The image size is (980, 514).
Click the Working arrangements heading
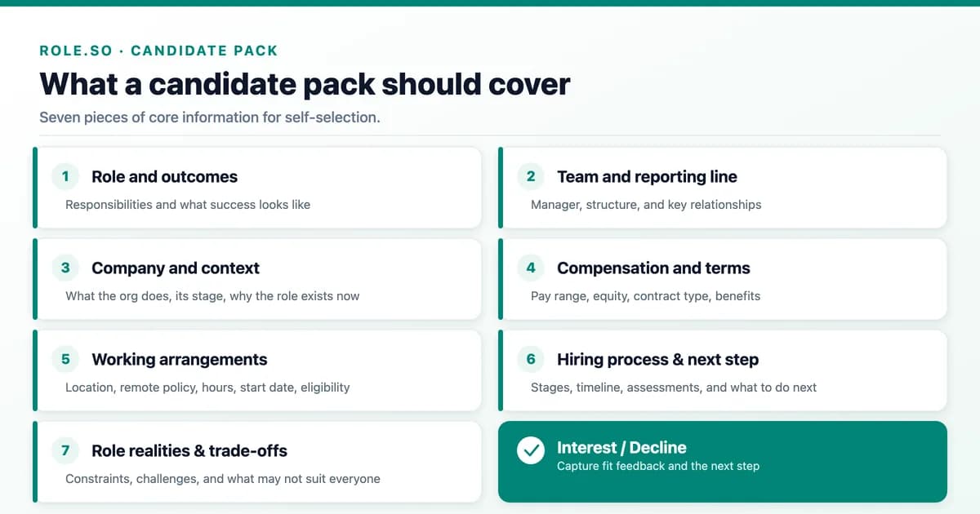180,359
